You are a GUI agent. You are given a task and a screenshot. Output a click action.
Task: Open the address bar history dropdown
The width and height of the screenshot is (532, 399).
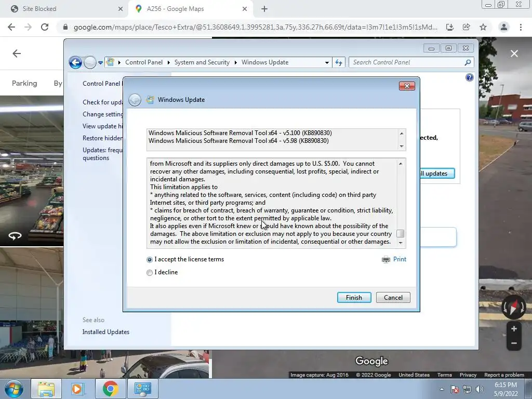coord(327,62)
